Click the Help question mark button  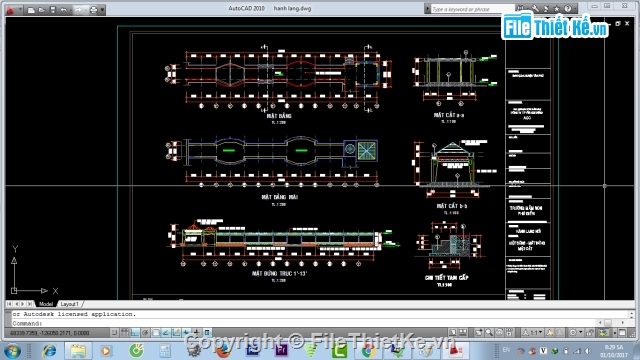tap(568, 9)
